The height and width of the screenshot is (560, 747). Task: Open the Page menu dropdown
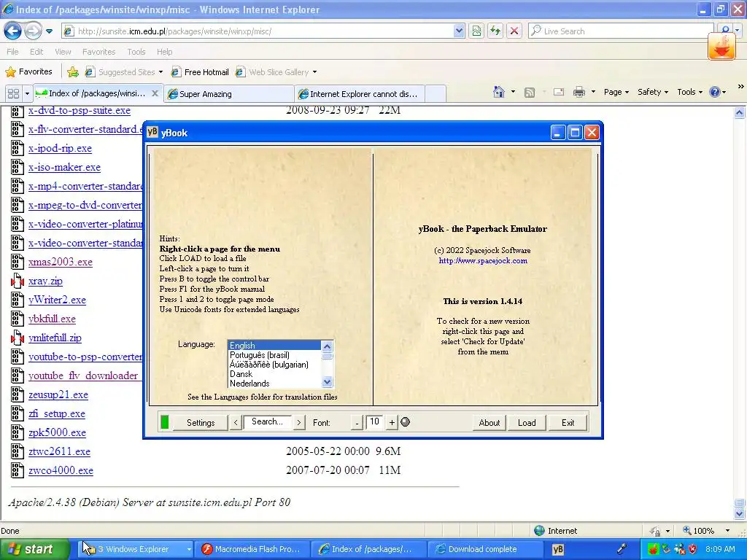pos(616,92)
